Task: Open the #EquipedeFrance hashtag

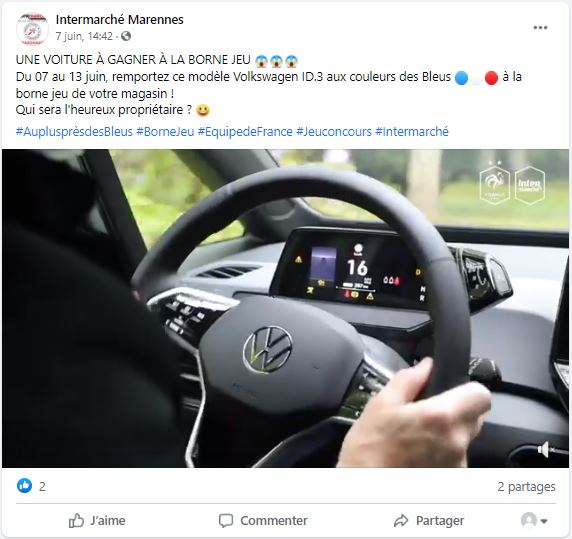Action: pyautogui.click(x=245, y=131)
